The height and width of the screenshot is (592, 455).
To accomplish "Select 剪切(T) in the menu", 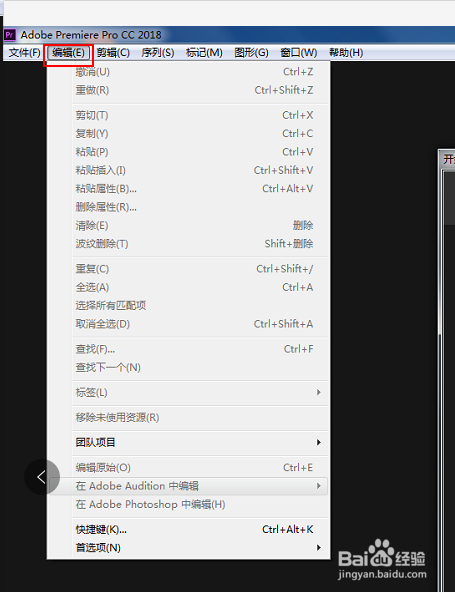I will click(x=189, y=115).
